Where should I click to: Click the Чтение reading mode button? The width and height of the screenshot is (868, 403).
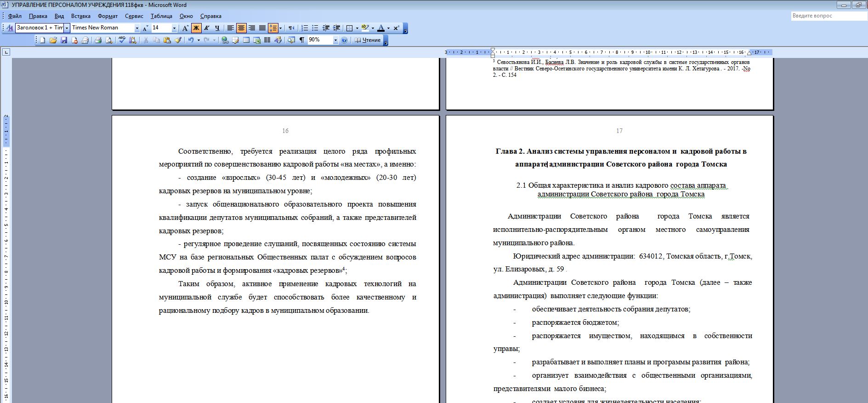(368, 40)
